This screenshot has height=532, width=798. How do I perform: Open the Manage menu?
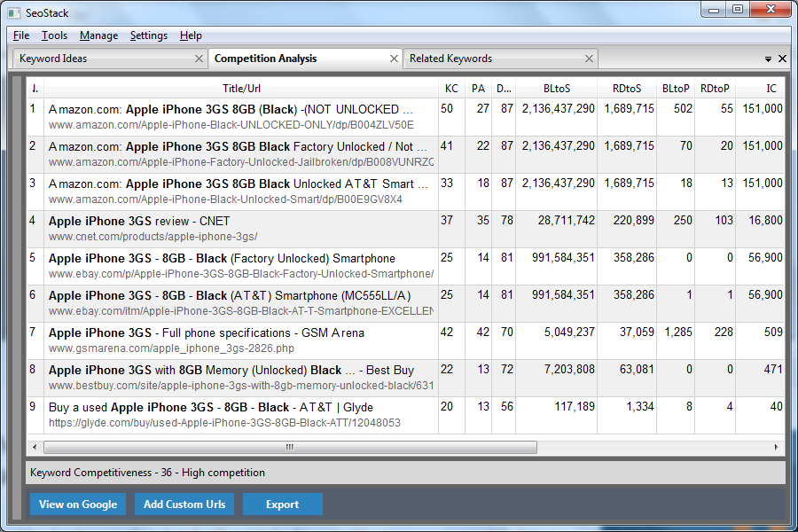[x=98, y=35]
